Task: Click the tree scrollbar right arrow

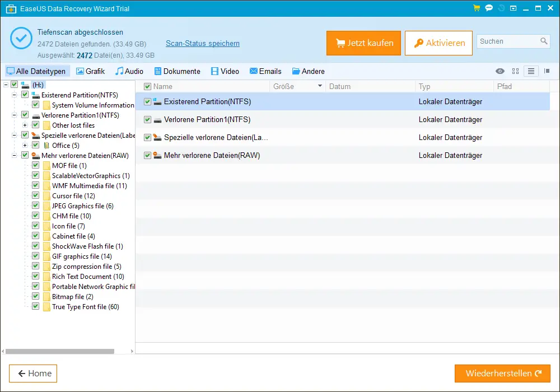Action: pos(132,351)
